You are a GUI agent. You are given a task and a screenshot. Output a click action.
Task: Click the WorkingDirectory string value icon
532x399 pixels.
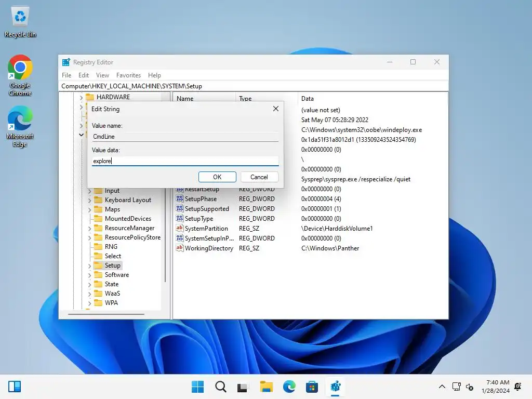click(x=179, y=248)
